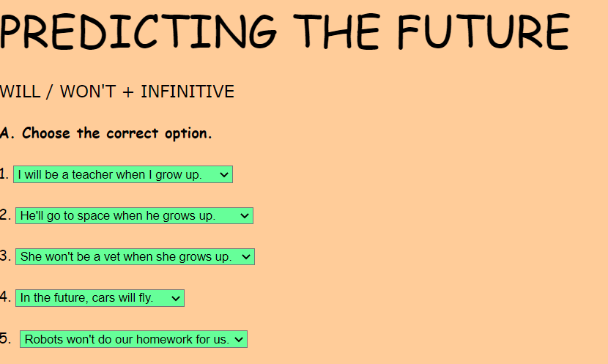The image size is (608, 364).
Task: Click the word "INFINITIVE" in the subheading
Action: (x=187, y=92)
